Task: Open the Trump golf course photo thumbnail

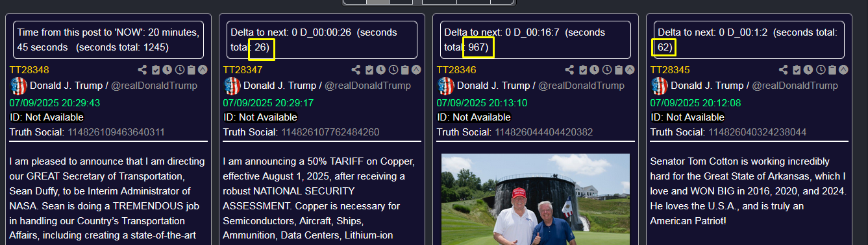Action: pos(536,199)
